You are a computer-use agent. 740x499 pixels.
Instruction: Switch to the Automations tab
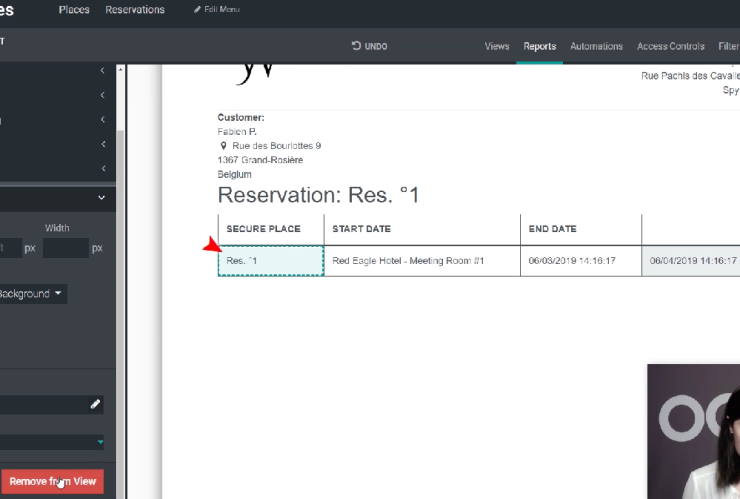click(597, 46)
